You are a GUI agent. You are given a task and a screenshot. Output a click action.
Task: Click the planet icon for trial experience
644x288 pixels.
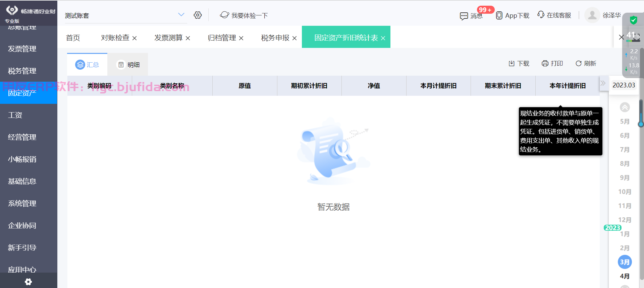[224, 15]
